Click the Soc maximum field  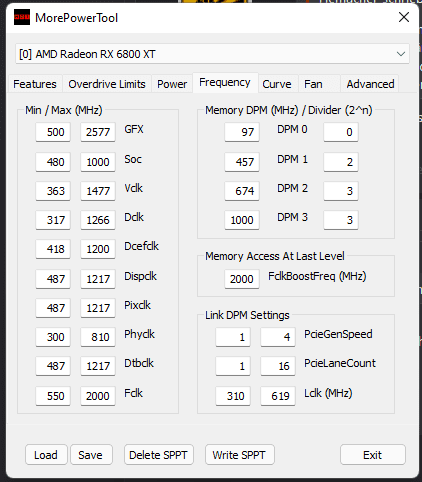[x=98, y=162]
